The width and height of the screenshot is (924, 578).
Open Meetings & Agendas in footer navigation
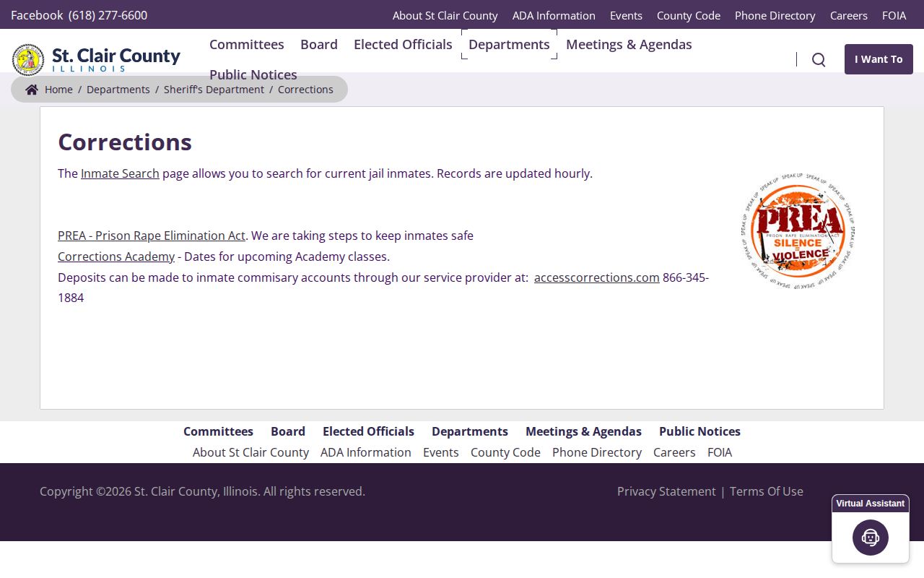click(x=583, y=431)
